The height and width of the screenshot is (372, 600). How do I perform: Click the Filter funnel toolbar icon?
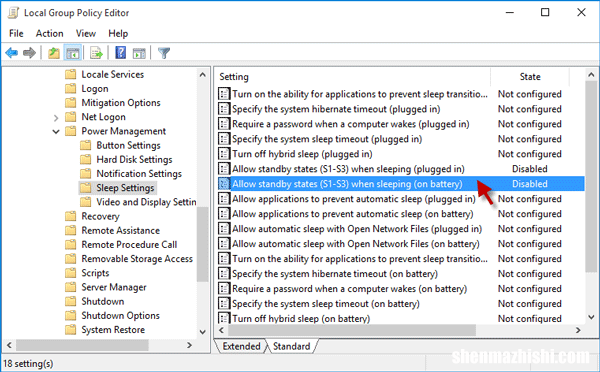164,53
